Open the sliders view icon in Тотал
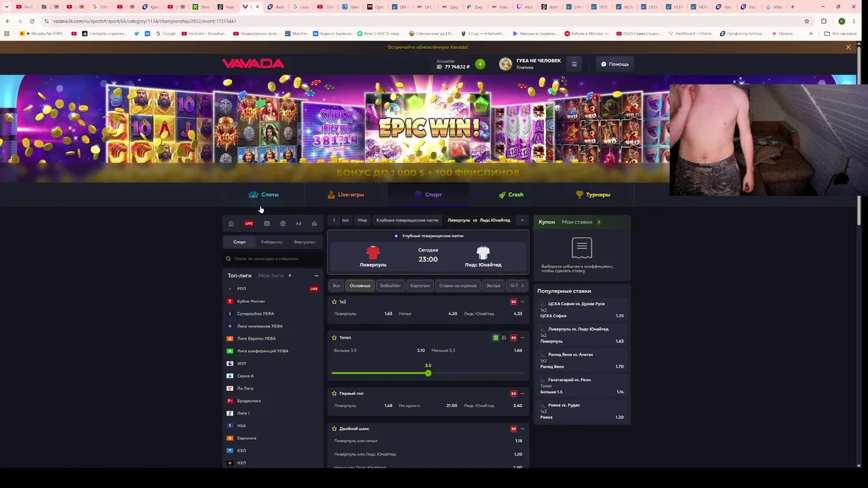Image resolution: width=868 pixels, height=488 pixels. [x=504, y=338]
